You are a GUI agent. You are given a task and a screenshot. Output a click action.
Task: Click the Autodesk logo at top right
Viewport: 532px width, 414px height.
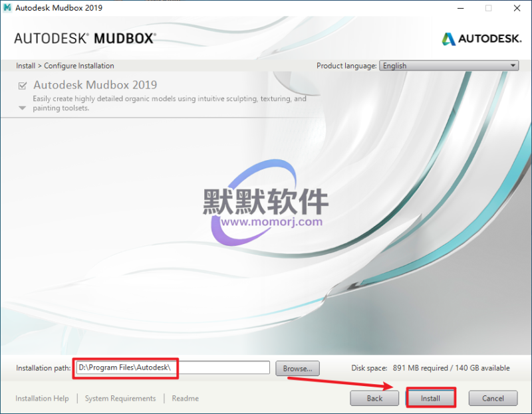click(x=481, y=39)
